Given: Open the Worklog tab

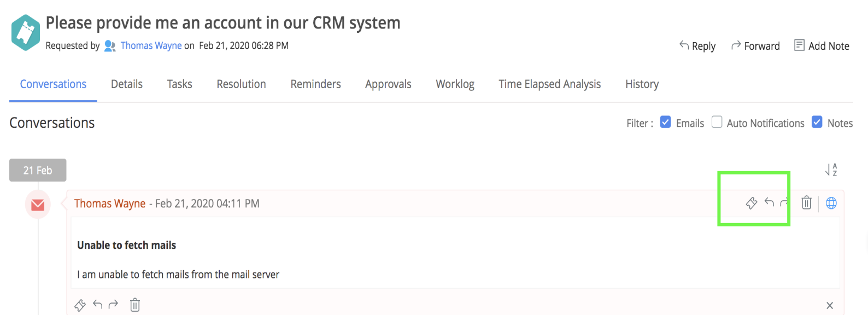Looking at the screenshot, I should coord(455,84).
